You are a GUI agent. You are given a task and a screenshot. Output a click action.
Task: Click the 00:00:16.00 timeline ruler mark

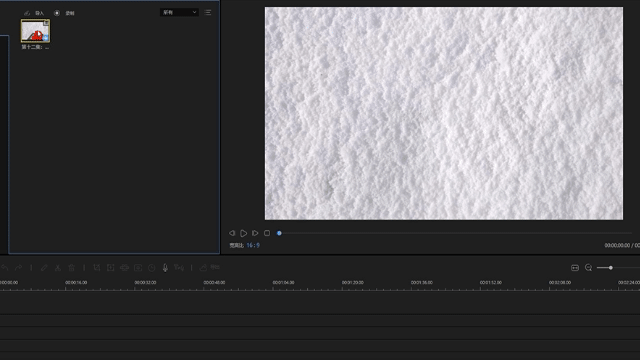76,282
